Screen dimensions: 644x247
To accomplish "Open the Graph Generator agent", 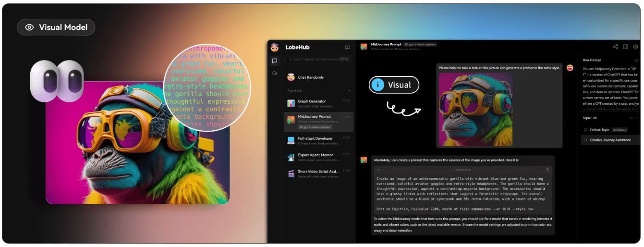I will click(318, 103).
